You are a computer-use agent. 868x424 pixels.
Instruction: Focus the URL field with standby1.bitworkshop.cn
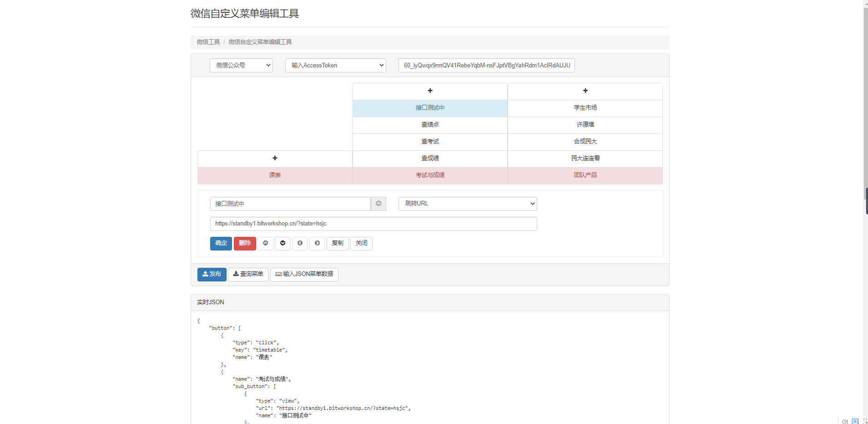[373, 224]
